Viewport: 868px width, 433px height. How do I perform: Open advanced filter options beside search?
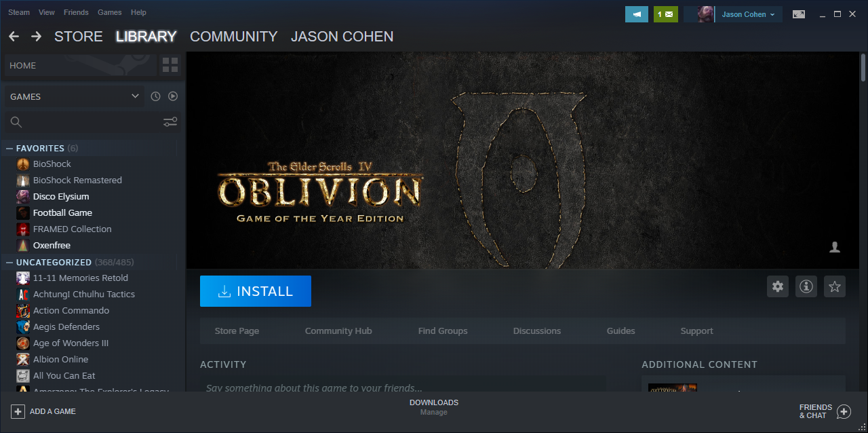(x=170, y=122)
